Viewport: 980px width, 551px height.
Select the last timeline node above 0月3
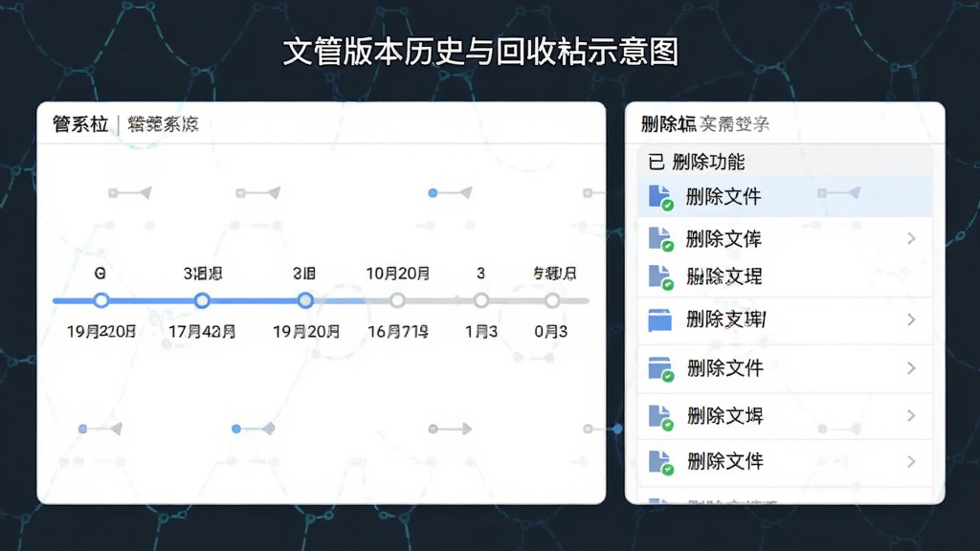[x=552, y=300]
